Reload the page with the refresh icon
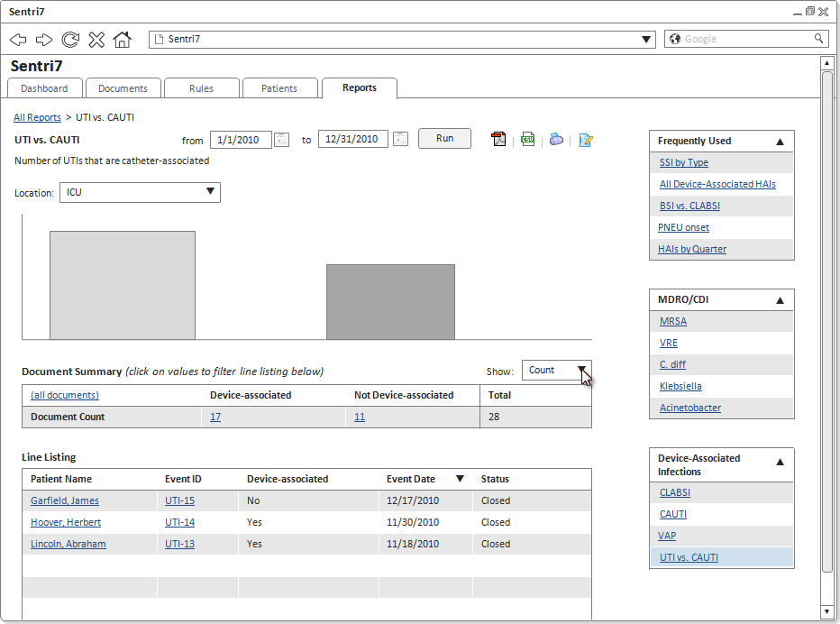The width and height of the screenshot is (840, 624). point(70,39)
